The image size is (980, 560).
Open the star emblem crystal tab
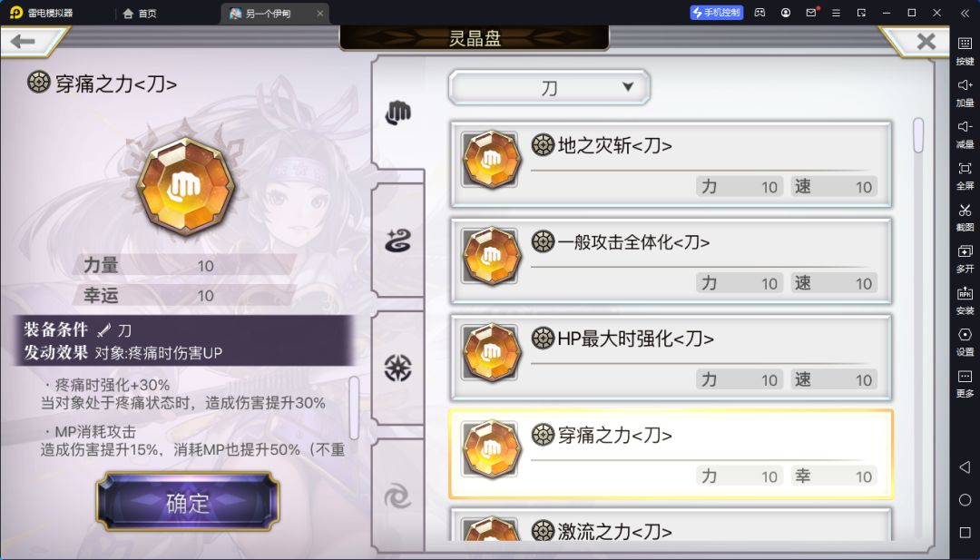click(x=398, y=368)
